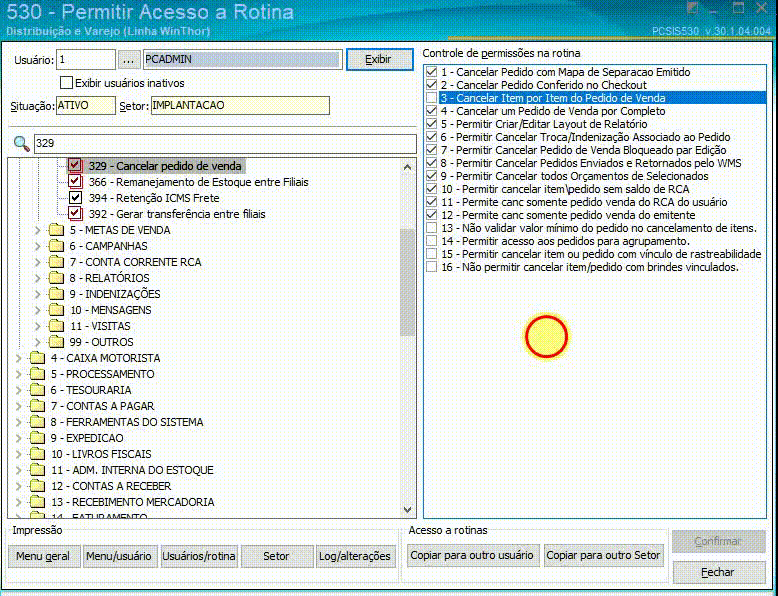Click folder icon of 9 - INDENIZAÇÕES
The width and height of the screenshot is (778, 596).
(57, 294)
